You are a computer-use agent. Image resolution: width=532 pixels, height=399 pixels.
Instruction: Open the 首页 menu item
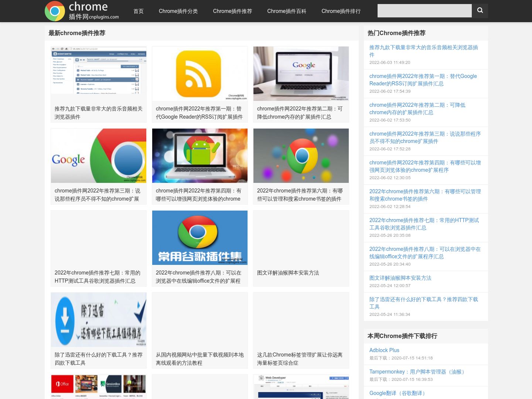(x=139, y=11)
